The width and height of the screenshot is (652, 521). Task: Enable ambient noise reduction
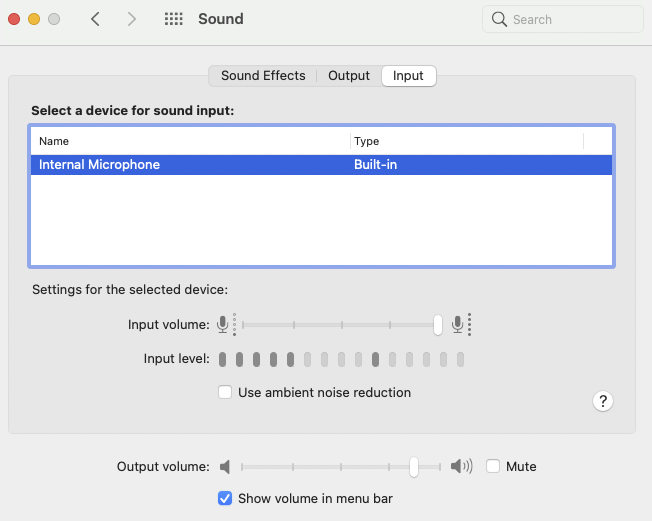click(225, 392)
